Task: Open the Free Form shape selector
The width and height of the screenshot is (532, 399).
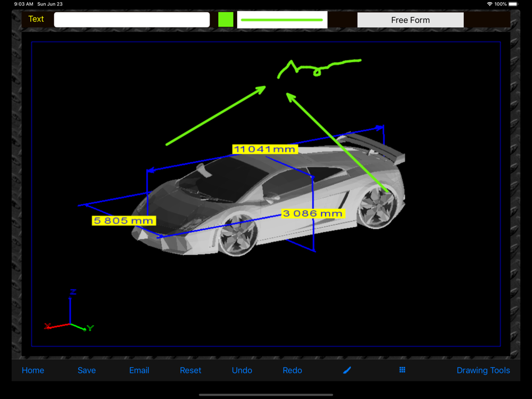Action: click(410, 20)
